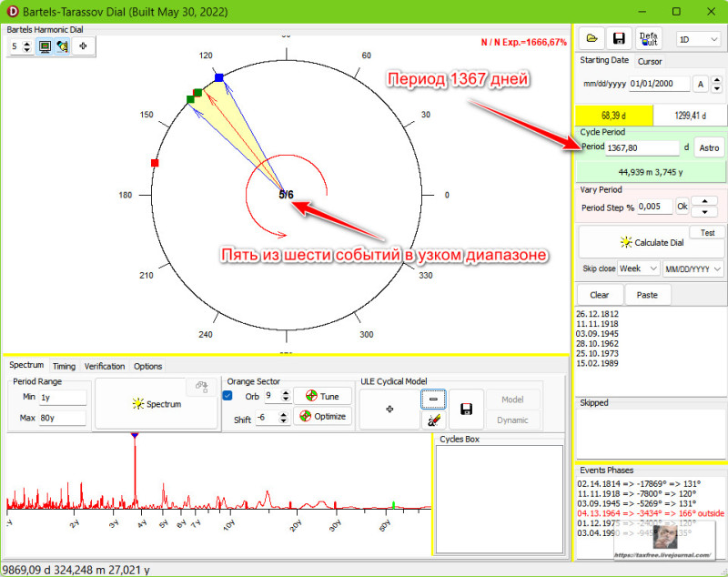The width and height of the screenshot is (728, 577).
Task: Click the monitor display icon in dial toolbar
Action: [45, 46]
